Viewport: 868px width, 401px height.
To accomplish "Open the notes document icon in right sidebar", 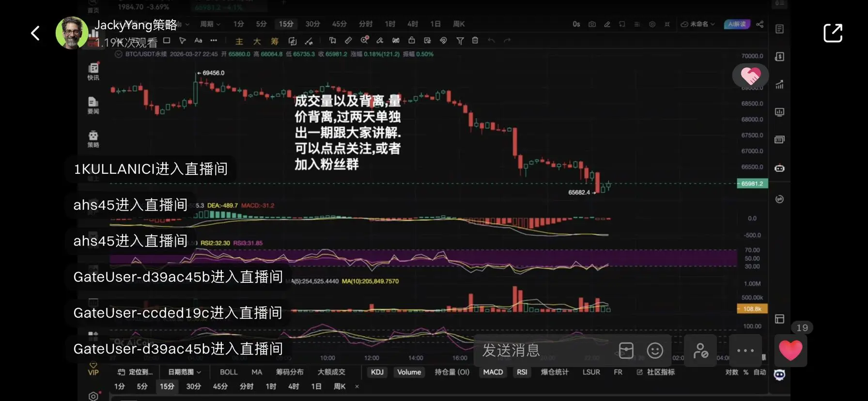I will [x=779, y=30].
